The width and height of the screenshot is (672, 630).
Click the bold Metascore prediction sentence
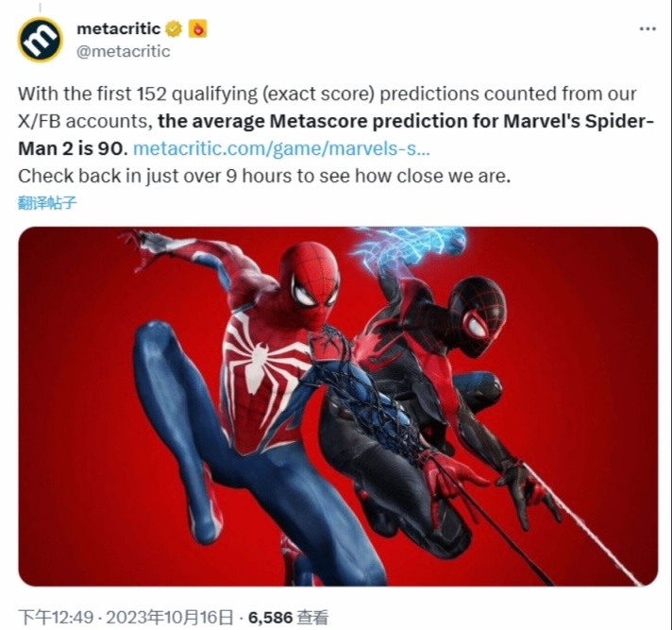336,135
